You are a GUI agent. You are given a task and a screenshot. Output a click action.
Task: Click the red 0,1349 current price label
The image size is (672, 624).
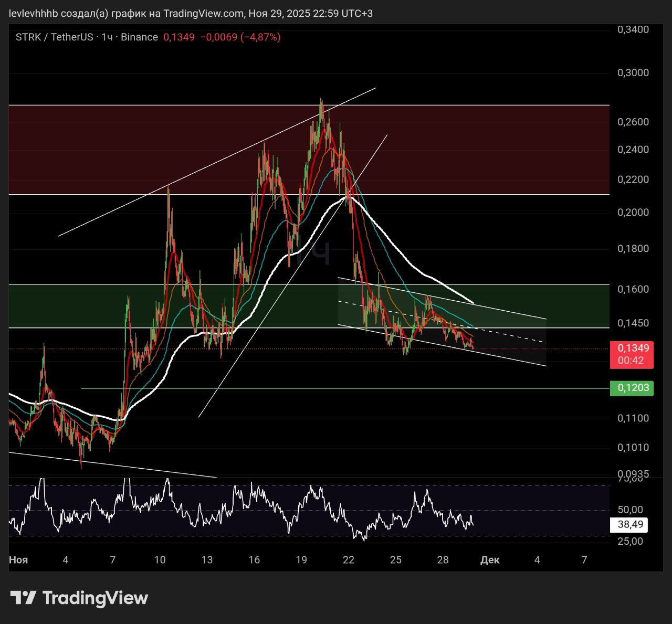point(633,348)
